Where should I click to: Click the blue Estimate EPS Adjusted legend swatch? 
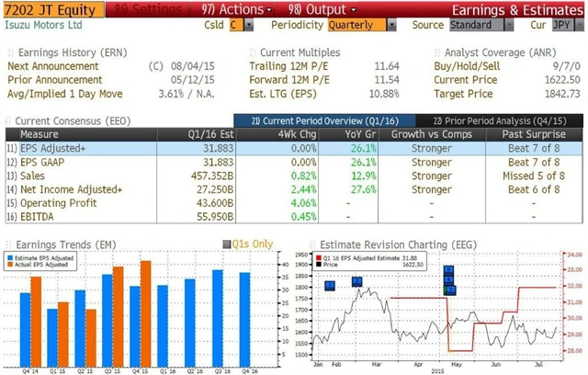coord(10,258)
